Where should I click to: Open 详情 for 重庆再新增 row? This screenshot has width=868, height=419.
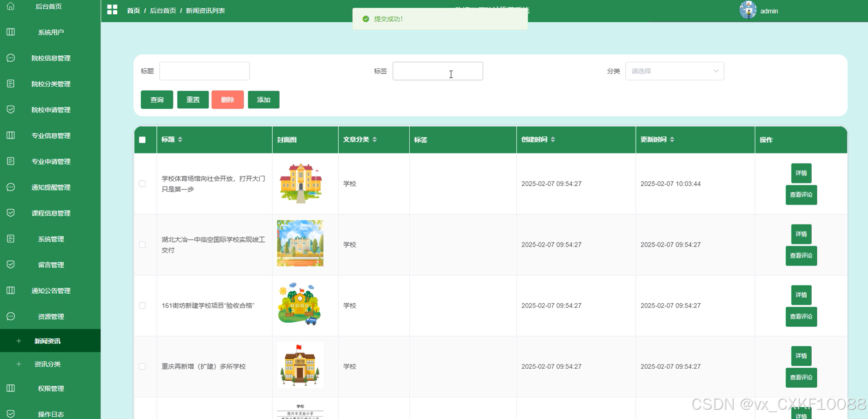[801, 356]
